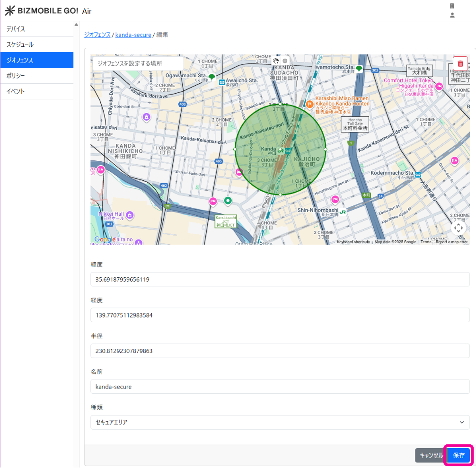Click the Karashibi Miso Ramen restaurant marker
Viewport: 476px width, 468px height.
pyautogui.click(x=309, y=104)
